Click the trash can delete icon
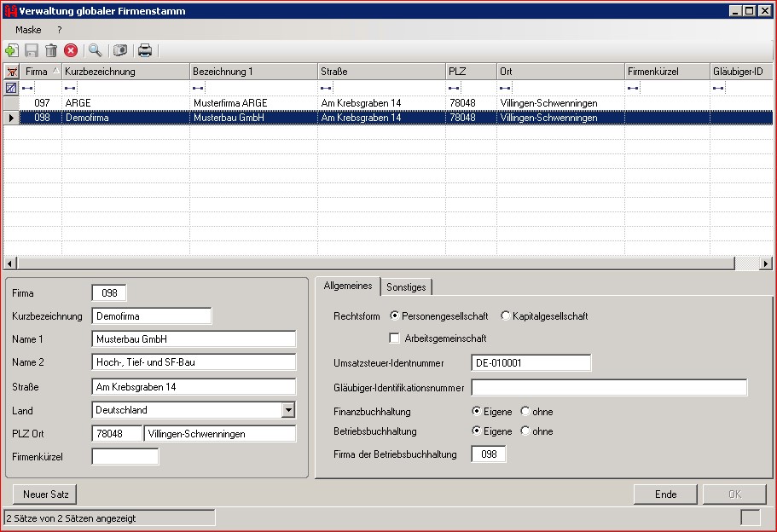Viewport: 777px width, 532px height. [x=51, y=50]
